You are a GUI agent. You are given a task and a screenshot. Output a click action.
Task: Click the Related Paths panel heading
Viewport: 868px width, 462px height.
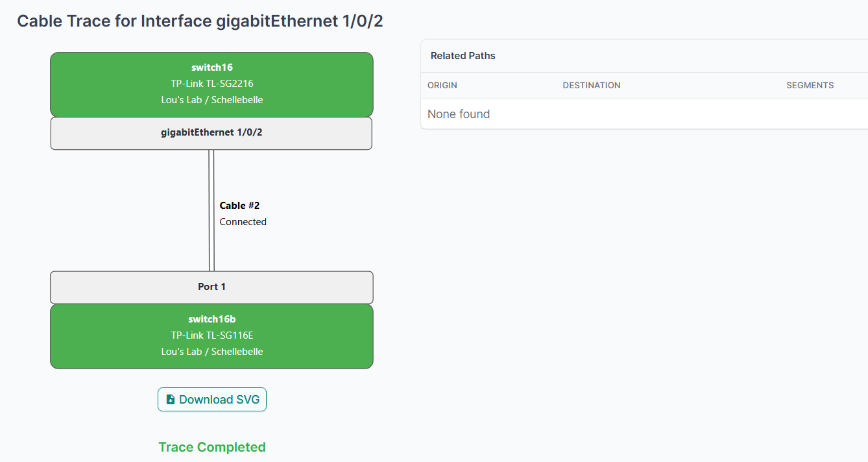pos(463,56)
